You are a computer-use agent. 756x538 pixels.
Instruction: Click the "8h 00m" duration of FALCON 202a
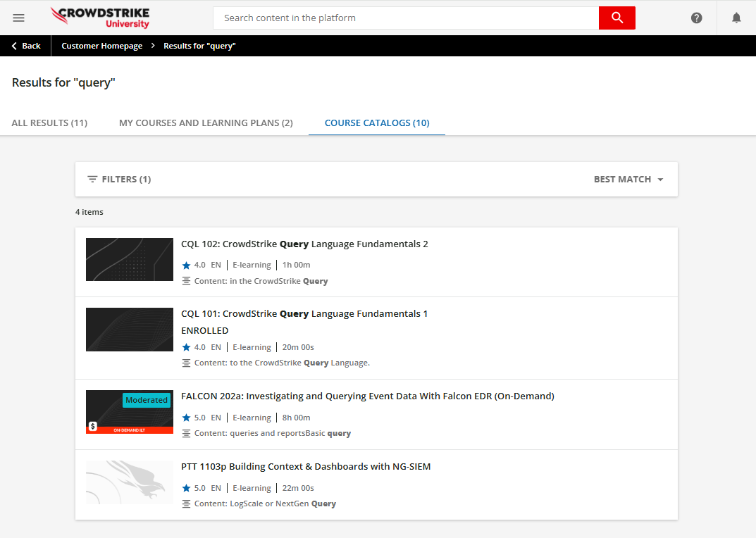pyautogui.click(x=296, y=418)
